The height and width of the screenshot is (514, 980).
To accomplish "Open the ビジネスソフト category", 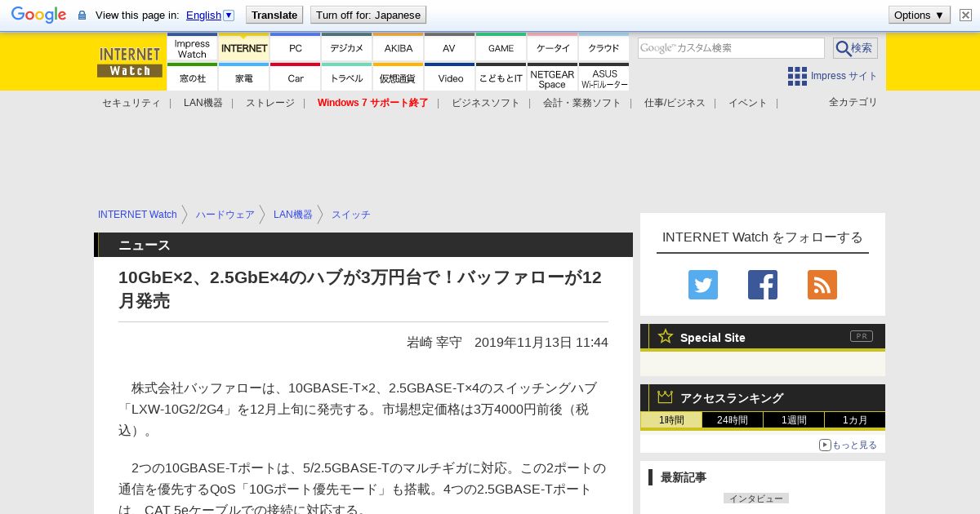I will pyautogui.click(x=486, y=103).
